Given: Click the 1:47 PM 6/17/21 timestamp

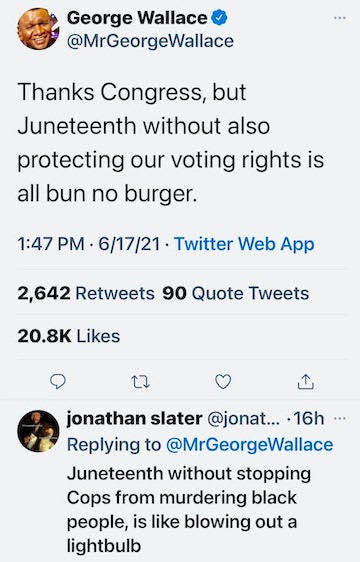Looking at the screenshot, I should 88,244.
